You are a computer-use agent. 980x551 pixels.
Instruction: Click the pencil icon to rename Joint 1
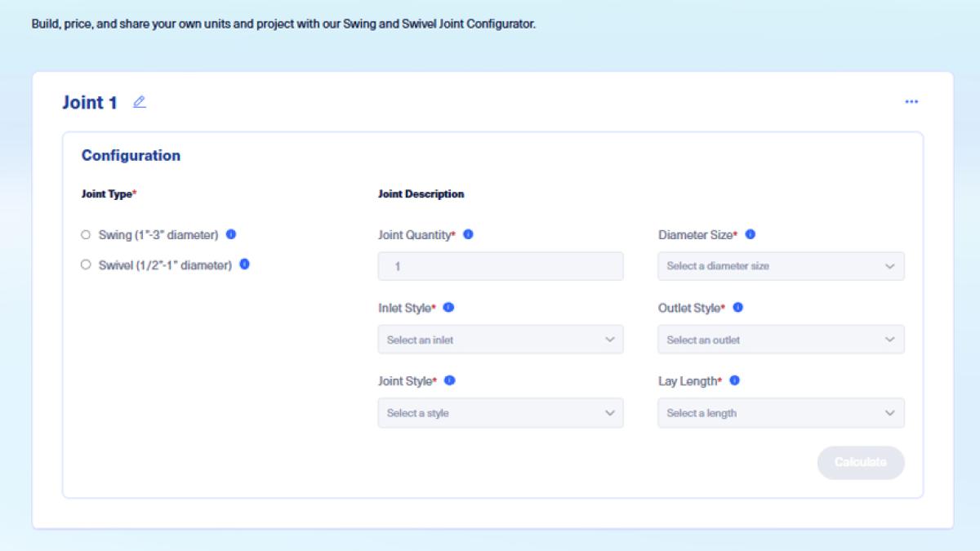pos(139,102)
